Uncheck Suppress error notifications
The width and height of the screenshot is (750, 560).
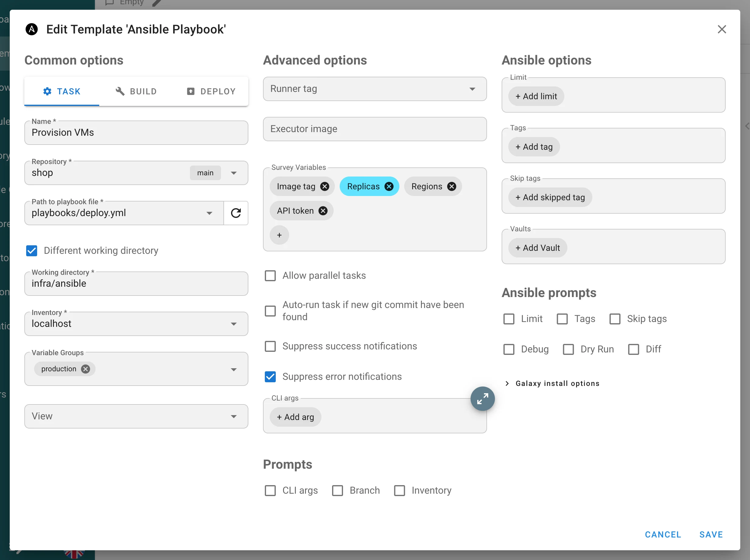(270, 376)
